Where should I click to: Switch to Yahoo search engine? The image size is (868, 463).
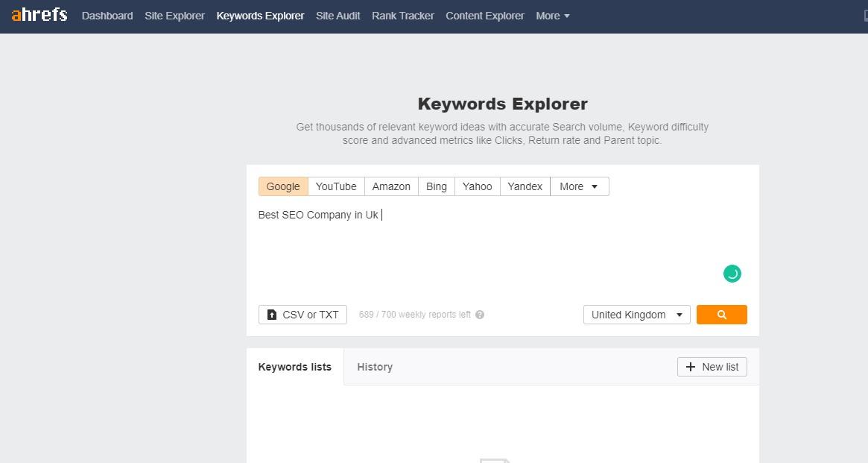pos(477,186)
